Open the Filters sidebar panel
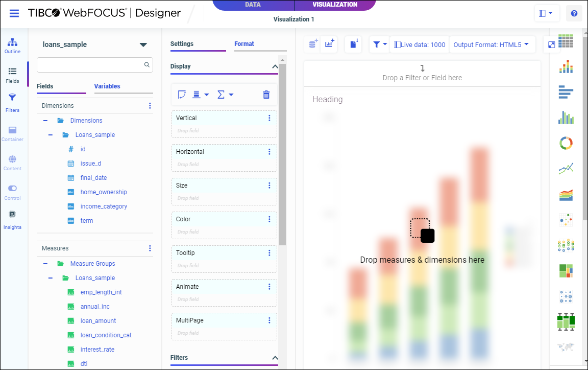 [x=13, y=102]
